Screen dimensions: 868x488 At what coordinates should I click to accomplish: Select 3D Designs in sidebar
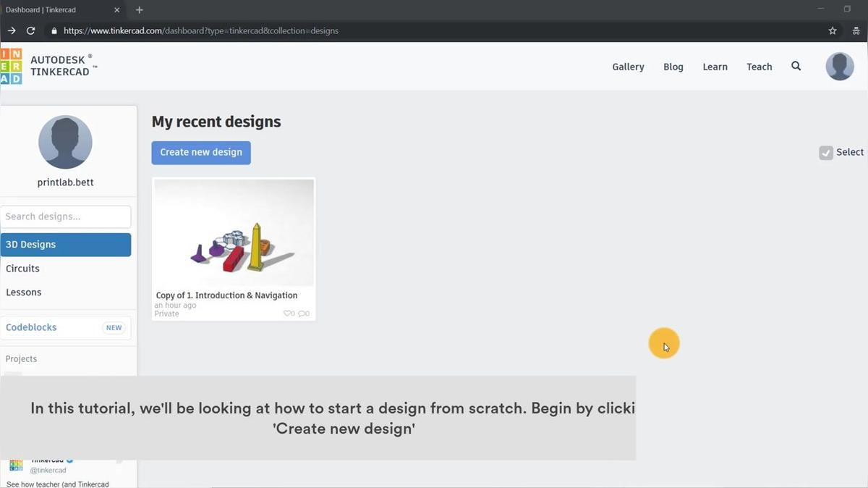(x=66, y=245)
